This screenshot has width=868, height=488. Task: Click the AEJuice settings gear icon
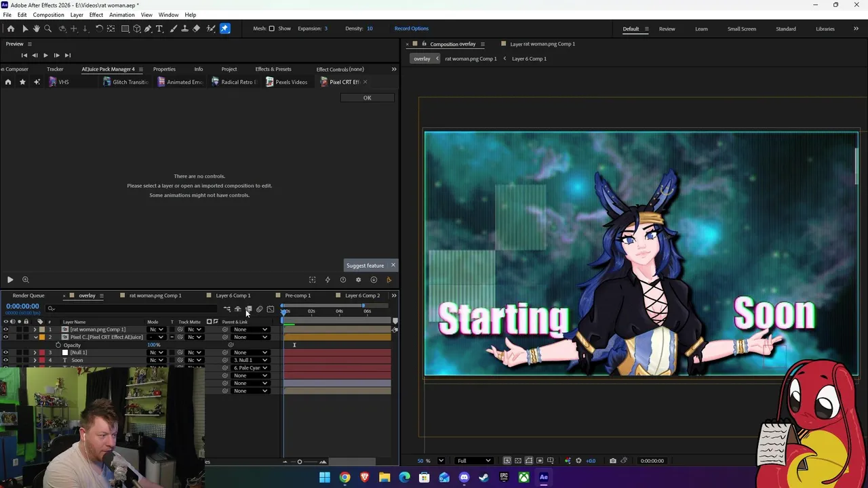(x=358, y=279)
